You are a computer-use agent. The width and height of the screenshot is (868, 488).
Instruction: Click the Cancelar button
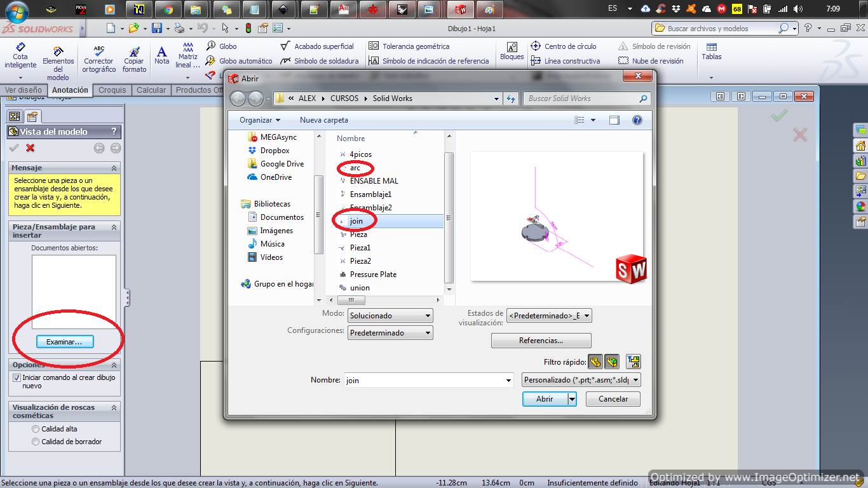(x=613, y=399)
